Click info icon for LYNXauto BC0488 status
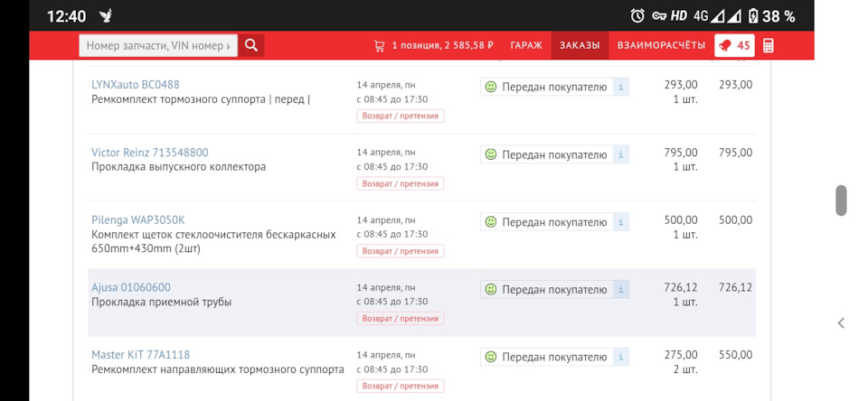This screenshot has height=401, width=868. 620,87
